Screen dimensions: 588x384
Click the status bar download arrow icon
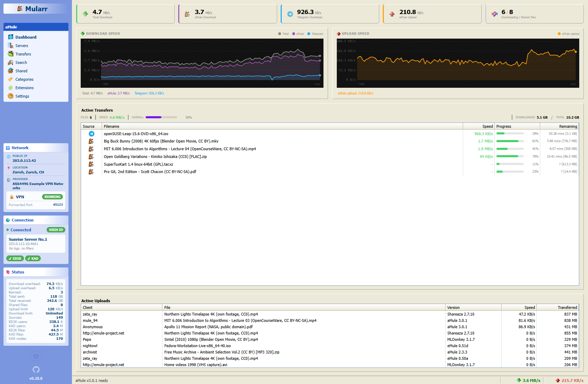pos(519,380)
